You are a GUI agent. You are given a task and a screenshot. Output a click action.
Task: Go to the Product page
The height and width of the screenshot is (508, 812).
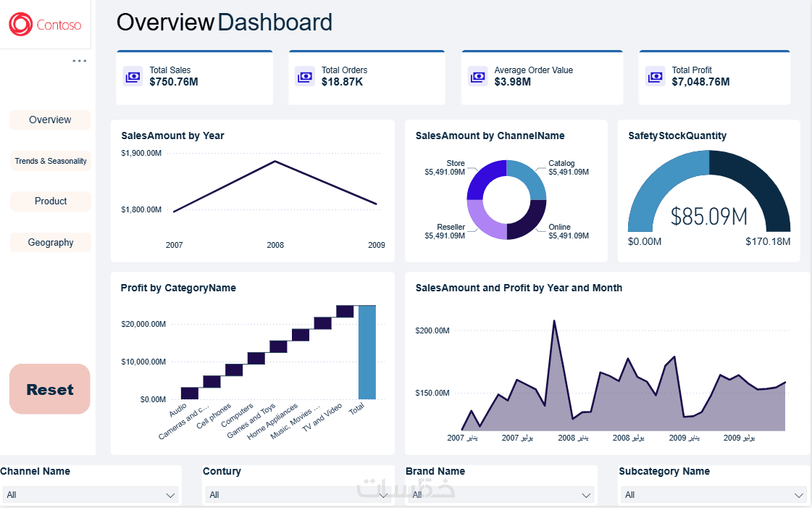[x=50, y=201]
